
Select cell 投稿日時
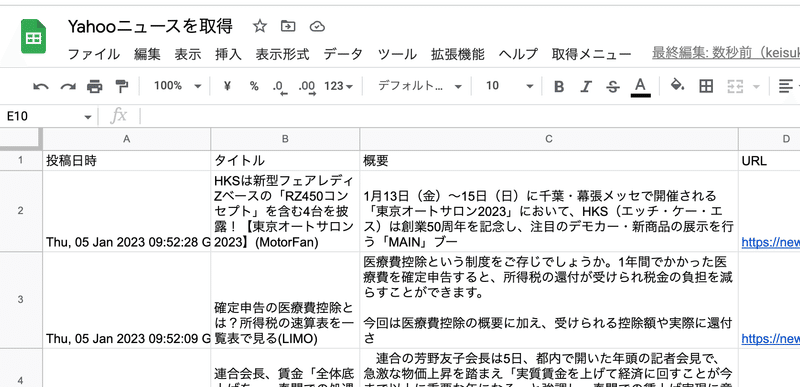[x=127, y=161]
